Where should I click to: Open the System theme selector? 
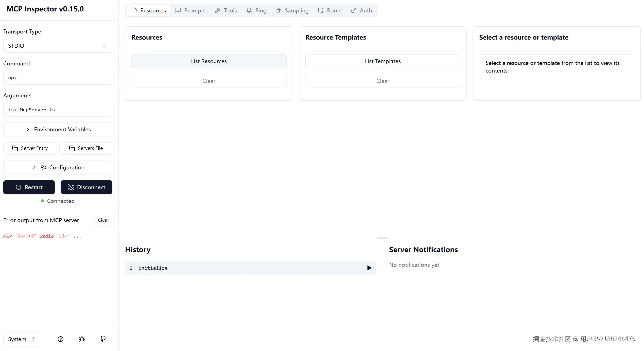(x=22, y=339)
